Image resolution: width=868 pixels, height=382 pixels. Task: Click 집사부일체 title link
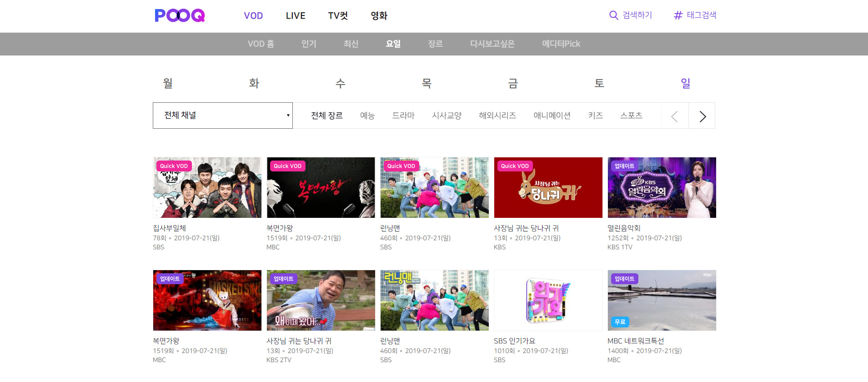(x=169, y=228)
